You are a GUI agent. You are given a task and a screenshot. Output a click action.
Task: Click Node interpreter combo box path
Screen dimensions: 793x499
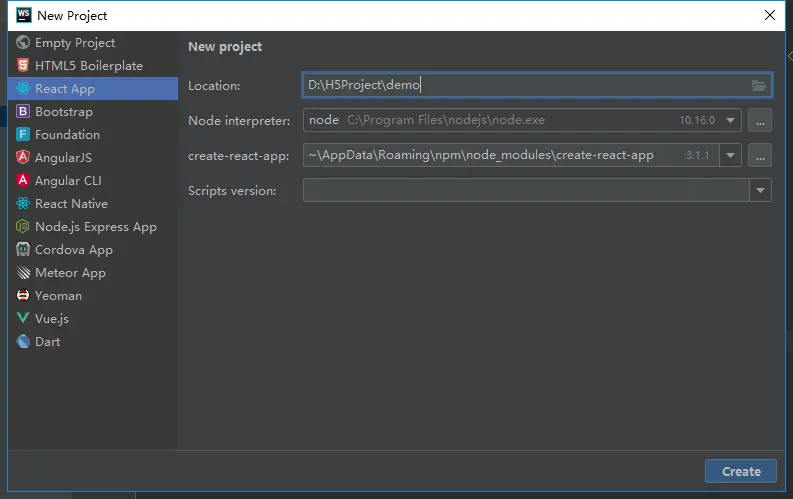(522, 120)
